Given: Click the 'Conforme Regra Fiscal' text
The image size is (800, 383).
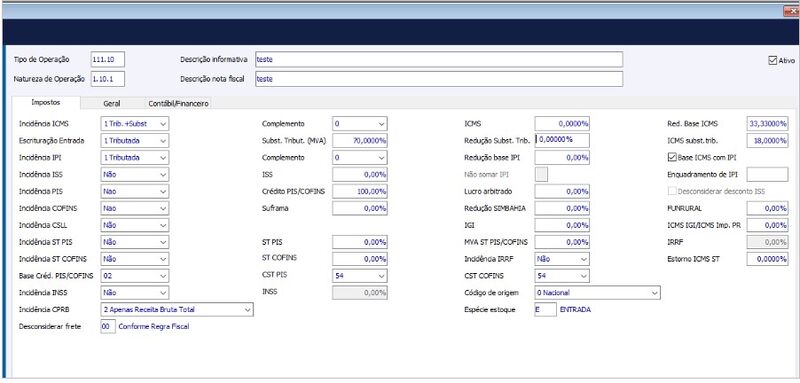Looking at the screenshot, I should pos(154,326).
